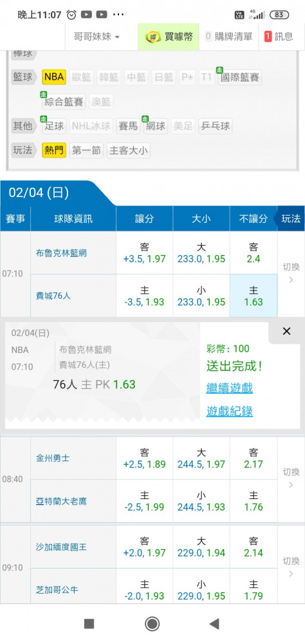Expand 切換 chevron for Nets vs 76ers
Viewport: 305px width, 644px height.
tap(291, 274)
